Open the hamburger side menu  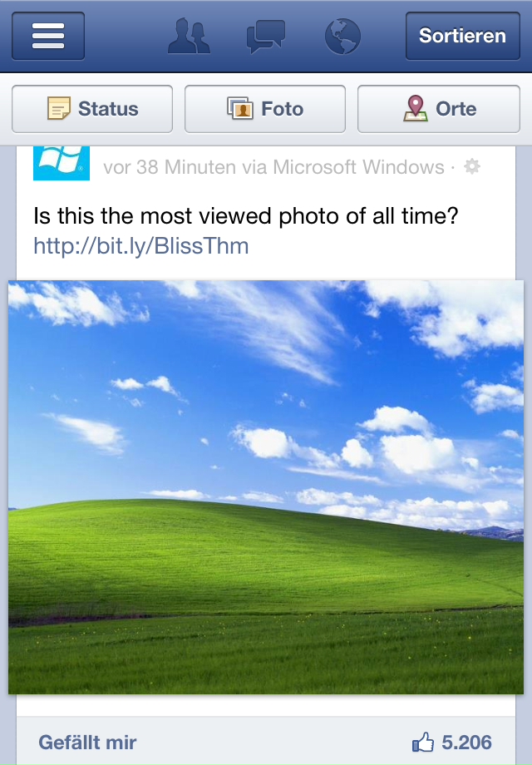coord(48,36)
